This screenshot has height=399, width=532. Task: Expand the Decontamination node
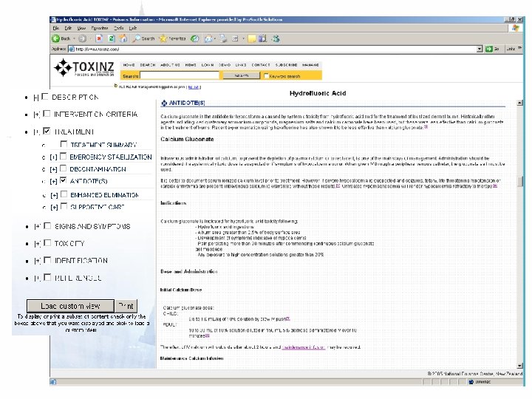point(53,169)
